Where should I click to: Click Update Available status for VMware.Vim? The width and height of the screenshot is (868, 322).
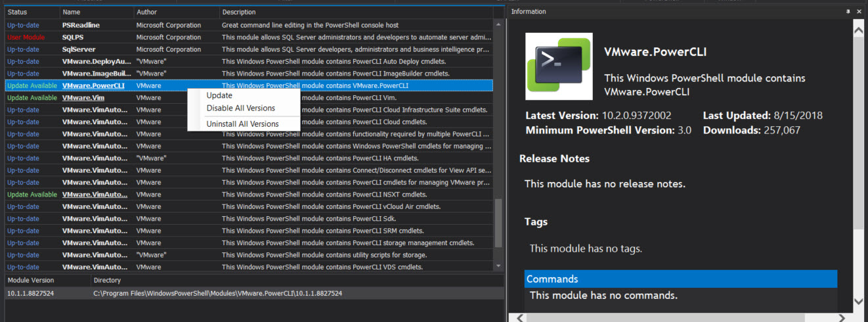pos(32,97)
